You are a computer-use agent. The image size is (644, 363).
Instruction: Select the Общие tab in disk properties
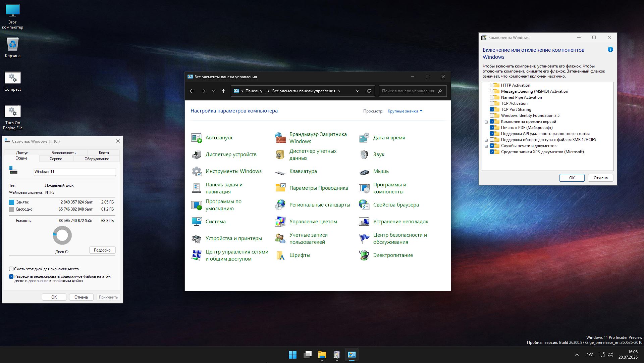(x=21, y=158)
